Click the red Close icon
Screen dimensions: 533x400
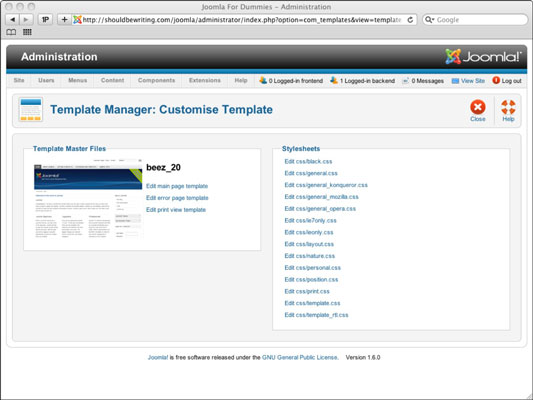(478, 107)
